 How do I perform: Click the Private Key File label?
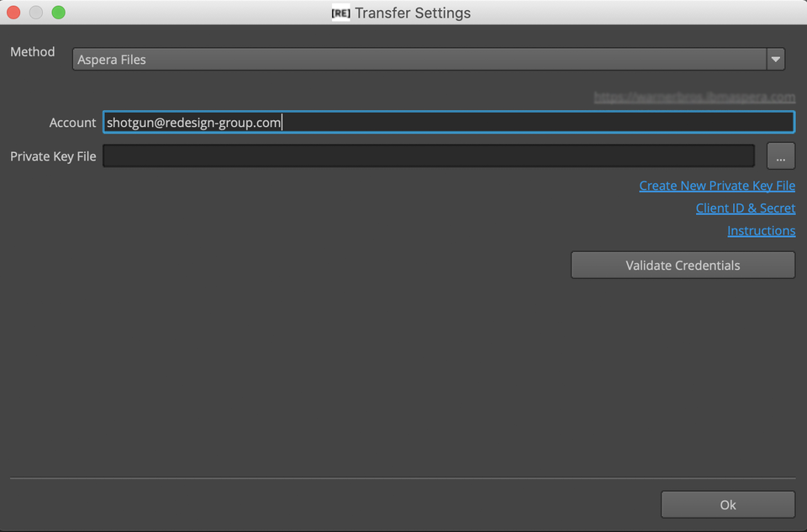pos(53,156)
